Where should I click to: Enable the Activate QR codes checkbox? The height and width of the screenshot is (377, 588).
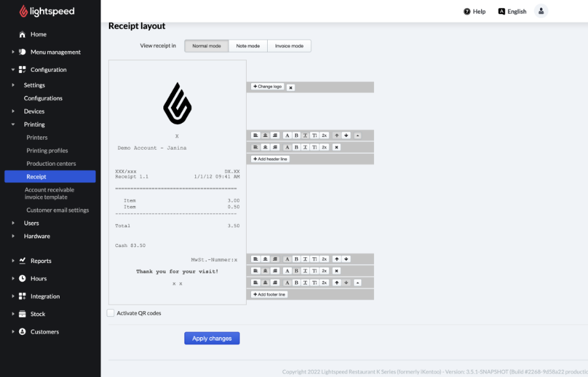(111, 313)
